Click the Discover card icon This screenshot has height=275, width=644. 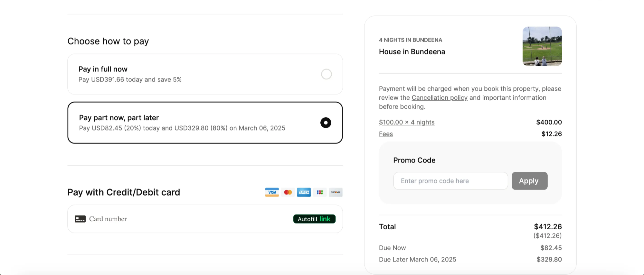click(336, 192)
